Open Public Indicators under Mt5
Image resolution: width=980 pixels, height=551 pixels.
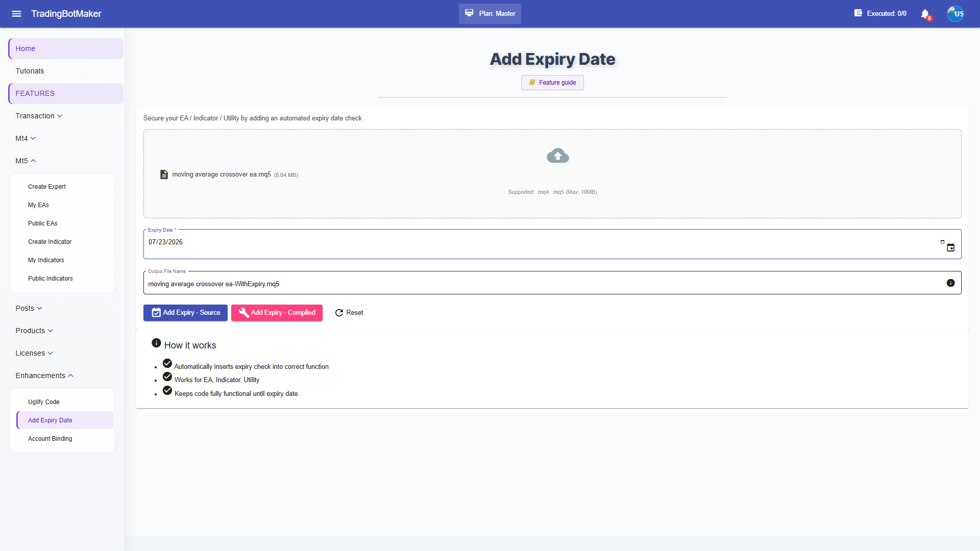coord(50,279)
